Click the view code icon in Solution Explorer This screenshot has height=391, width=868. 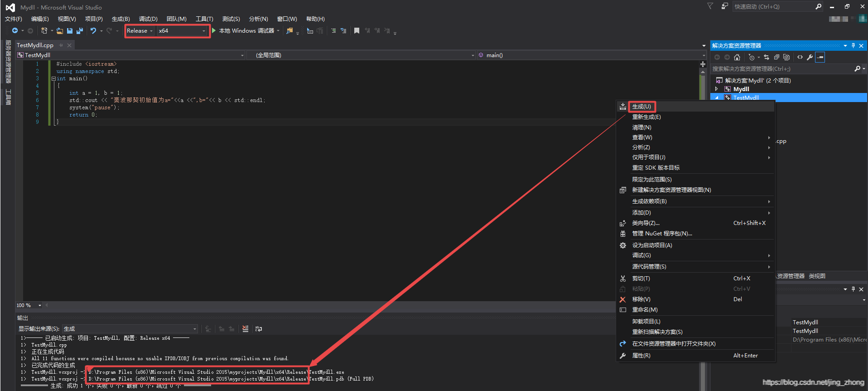click(x=800, y=57)
